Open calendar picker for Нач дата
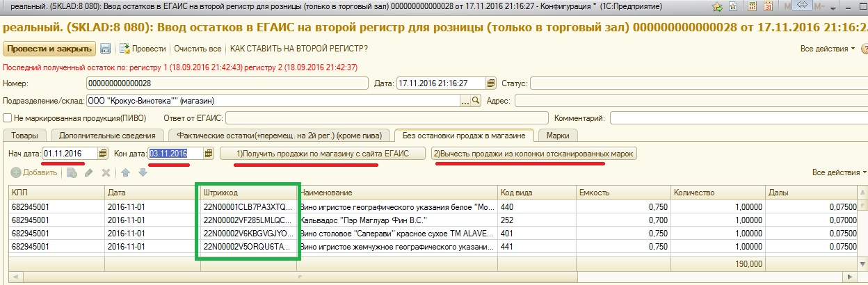 pos(103,153)
